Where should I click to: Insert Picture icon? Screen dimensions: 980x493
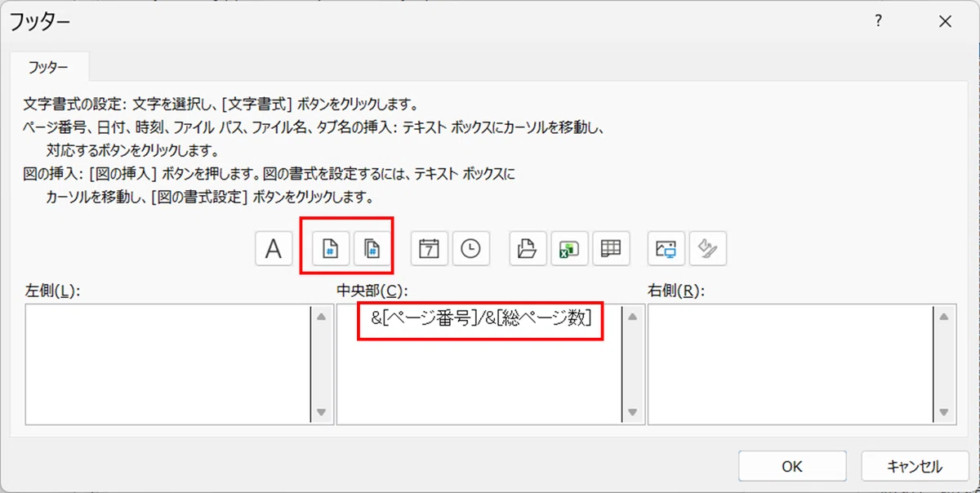pyautogui.click(x=667, y=248)
